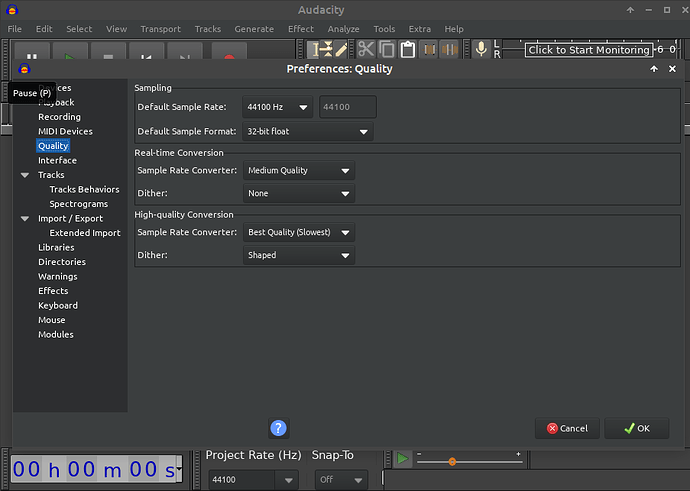Select the Draw pencil tool
The image size is (690, 491).
point(341,49)
